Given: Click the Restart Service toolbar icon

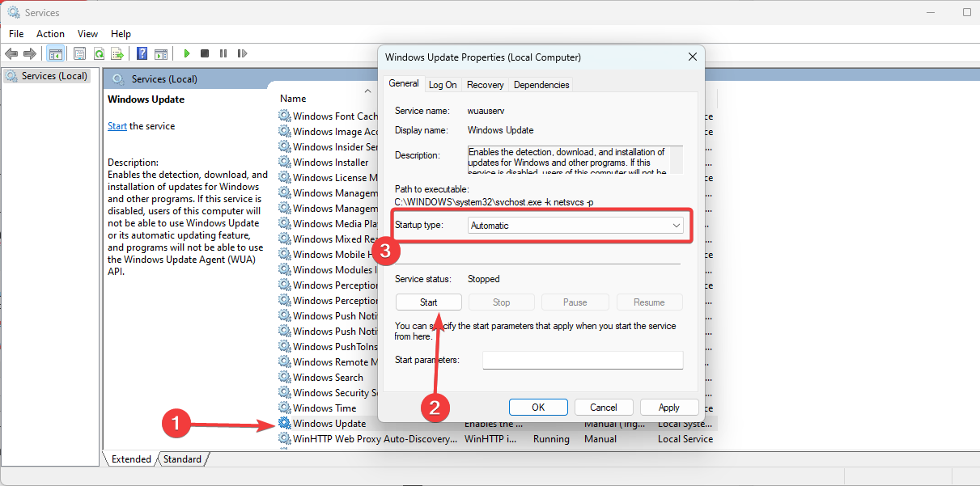Looking at the screenshot, I should [x=243, y=53].
